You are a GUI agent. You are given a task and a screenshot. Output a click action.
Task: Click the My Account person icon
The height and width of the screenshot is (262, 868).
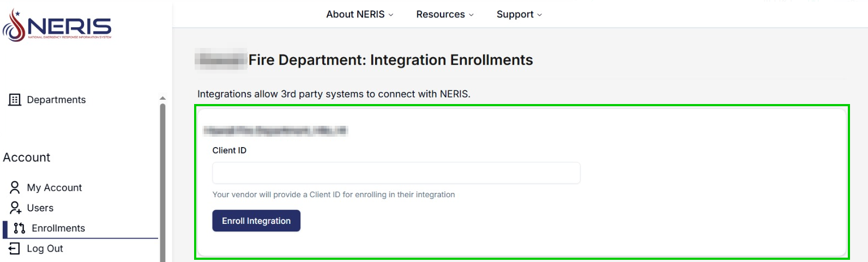pyautogui.click(x=15, y=187)
